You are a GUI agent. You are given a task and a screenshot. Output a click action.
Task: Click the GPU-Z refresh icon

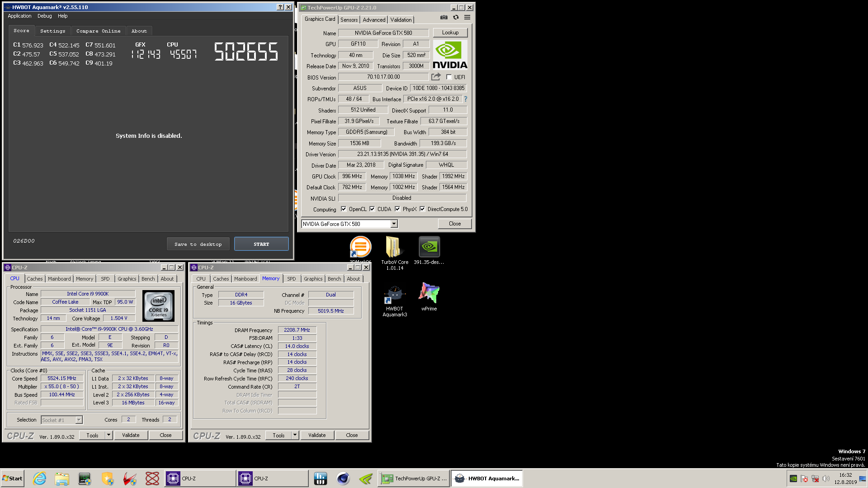[456, 17]
